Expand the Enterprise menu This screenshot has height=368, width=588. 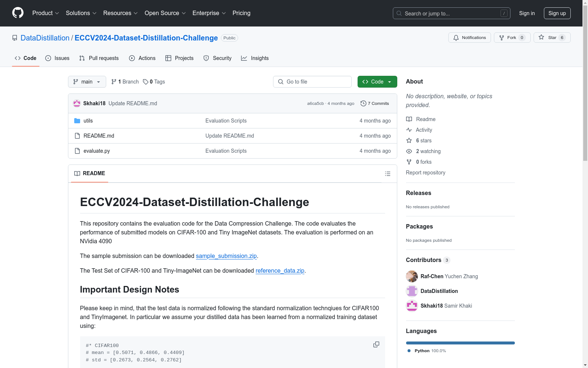(x=209, y=13)
